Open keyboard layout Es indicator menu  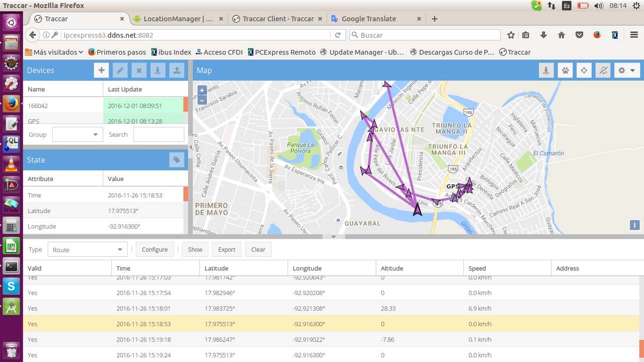point(567,6)
